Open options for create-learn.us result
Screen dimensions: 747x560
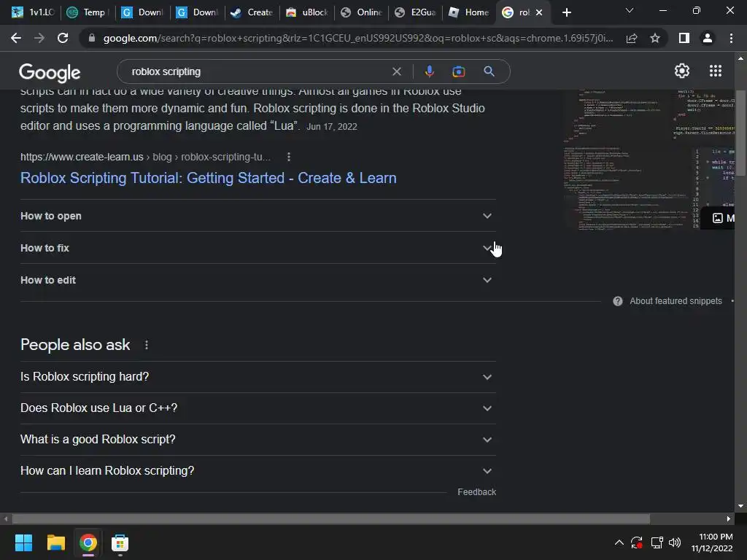pos(289,157)
